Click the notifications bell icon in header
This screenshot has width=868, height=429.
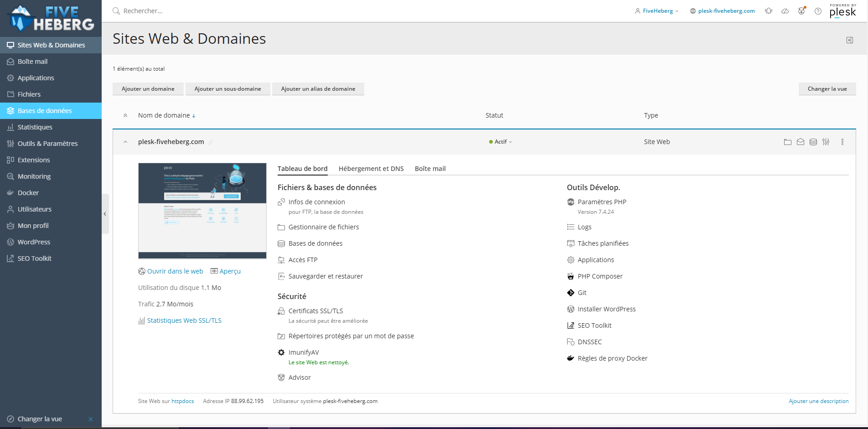point(769,11)
